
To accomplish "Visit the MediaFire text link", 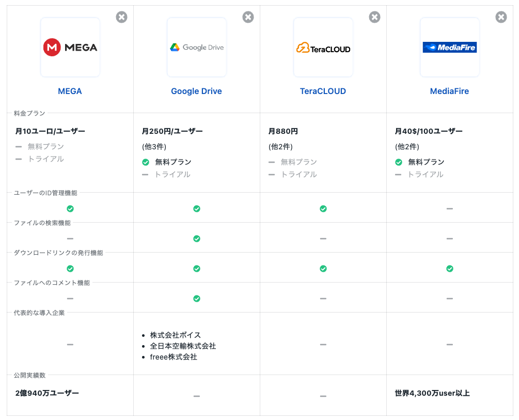I will click(450, 91).
